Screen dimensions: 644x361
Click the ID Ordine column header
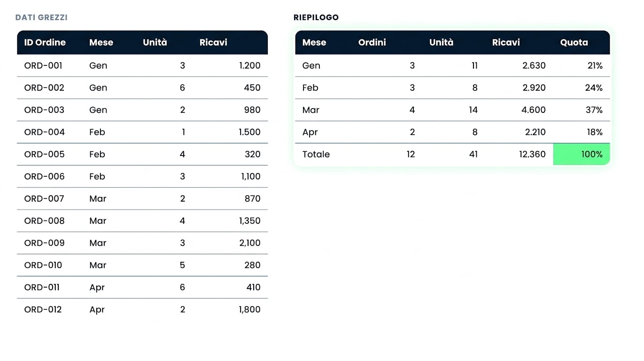45,42
